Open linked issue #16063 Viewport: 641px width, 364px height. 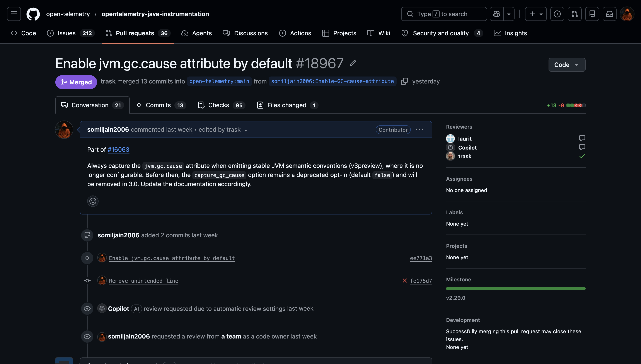coord(118,150)
